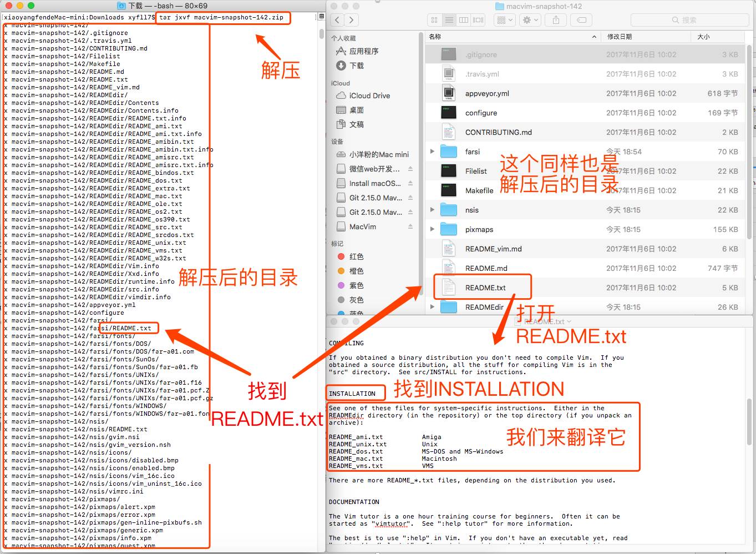Viewport: 756px width, 554px height.
Task: Select appveyor.yml file
Action: point(487,93)
